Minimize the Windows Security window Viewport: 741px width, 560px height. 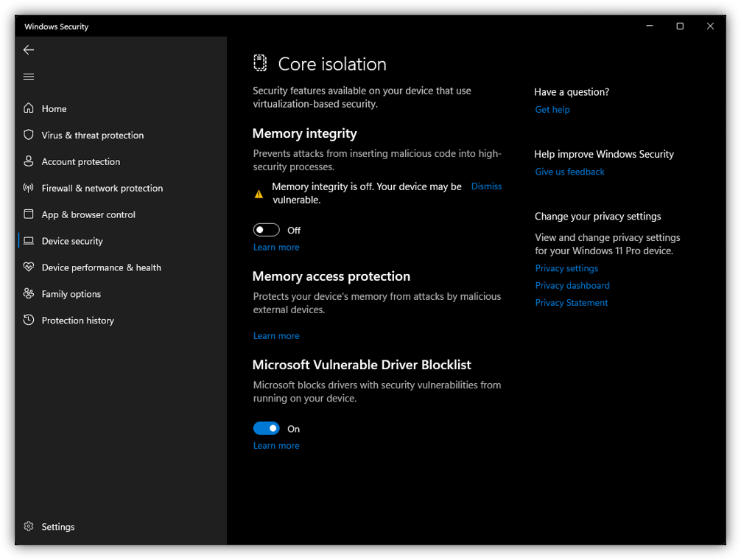[650, 26]
